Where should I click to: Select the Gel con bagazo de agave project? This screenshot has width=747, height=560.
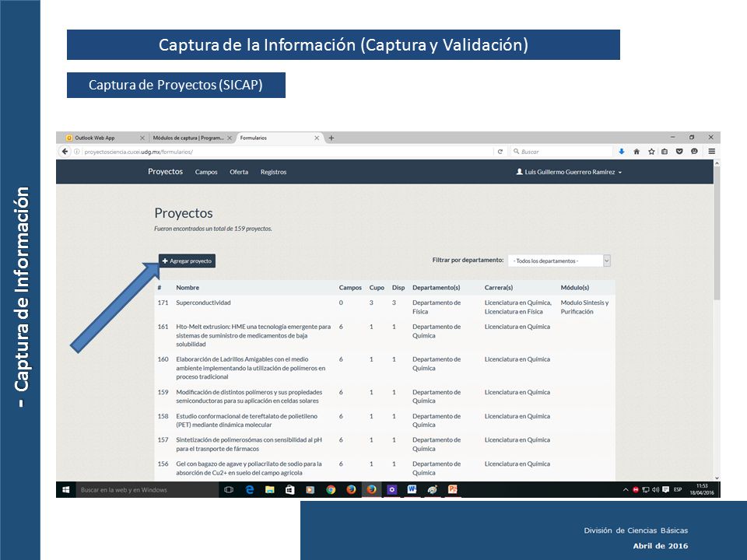[x=249, y=468]
